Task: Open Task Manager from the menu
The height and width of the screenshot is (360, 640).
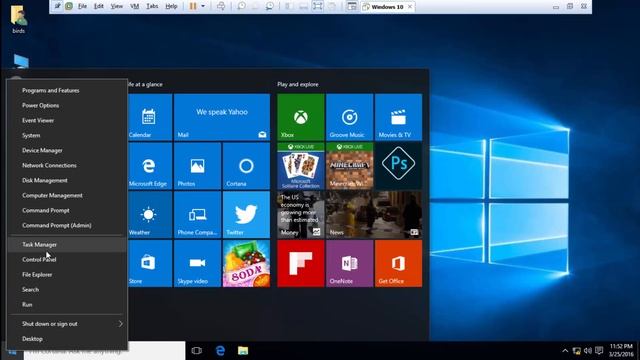Action: click(x=67, y=244)
